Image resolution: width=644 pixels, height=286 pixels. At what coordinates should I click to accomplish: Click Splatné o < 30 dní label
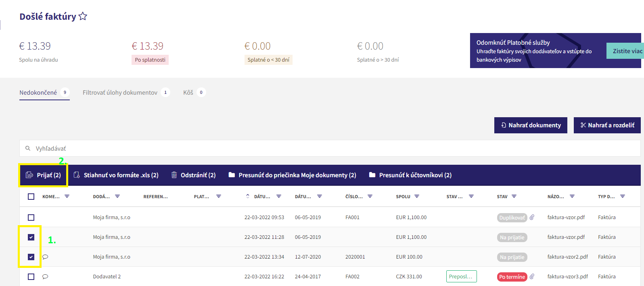click(x=268, y=60)
